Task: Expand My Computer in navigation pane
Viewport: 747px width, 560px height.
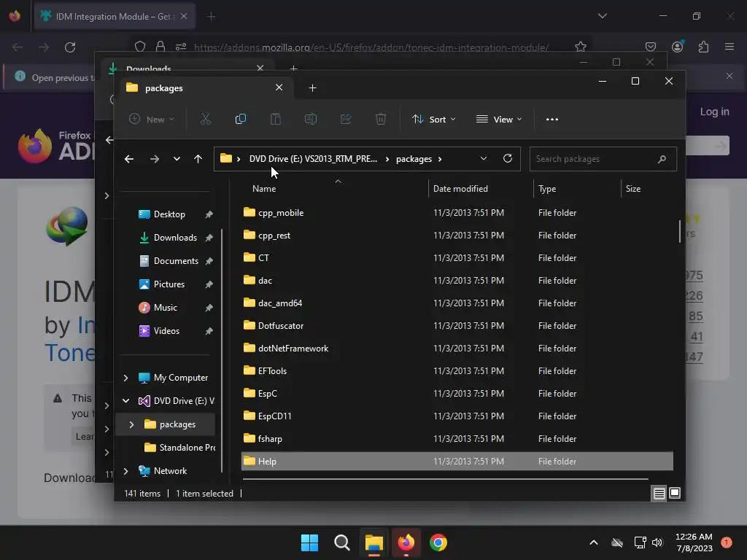Action: coord(125,378)
